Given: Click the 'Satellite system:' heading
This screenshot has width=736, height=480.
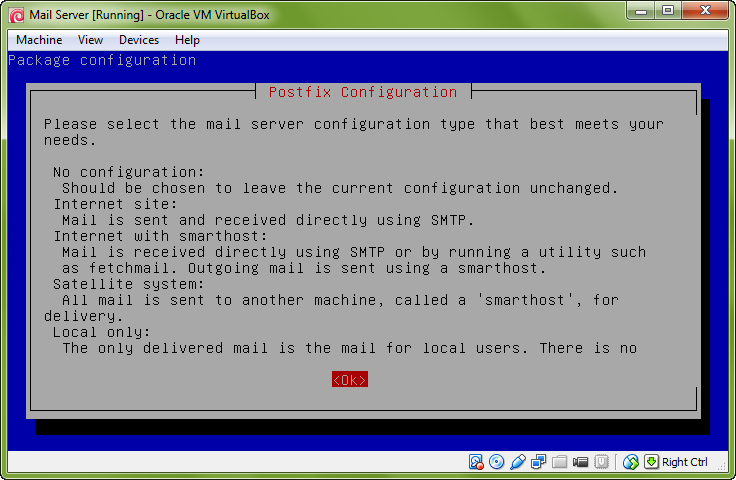Looking at the screenshot, I should click(129, 284).
